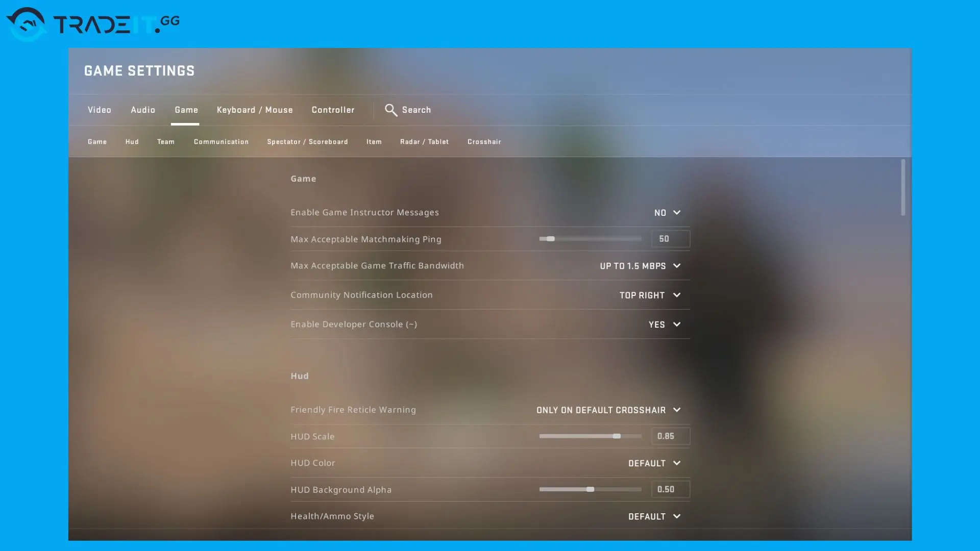The width and height of the screenshot is (980, 551).
Task: Open the HUD Color dropdown
Action: coord(654,463)
